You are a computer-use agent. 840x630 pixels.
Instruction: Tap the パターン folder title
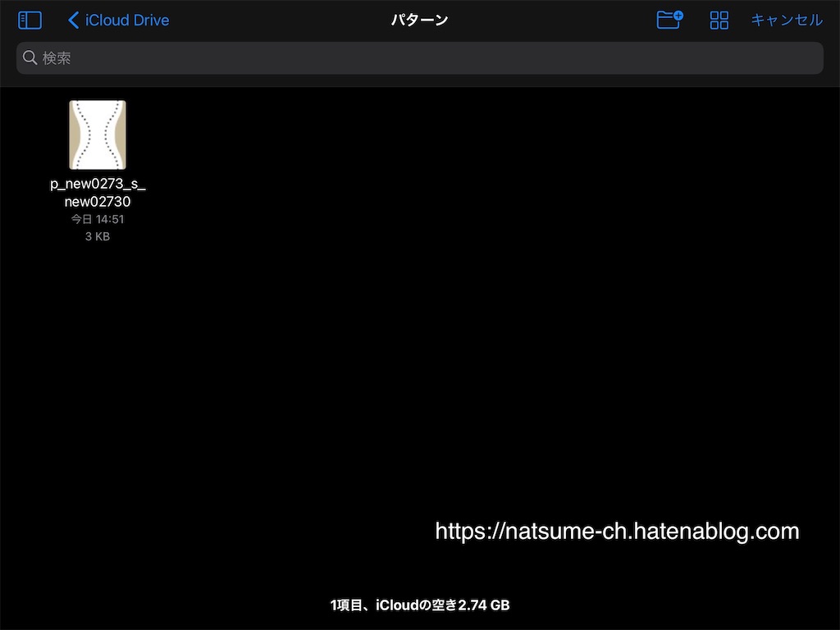pos(420,19)
